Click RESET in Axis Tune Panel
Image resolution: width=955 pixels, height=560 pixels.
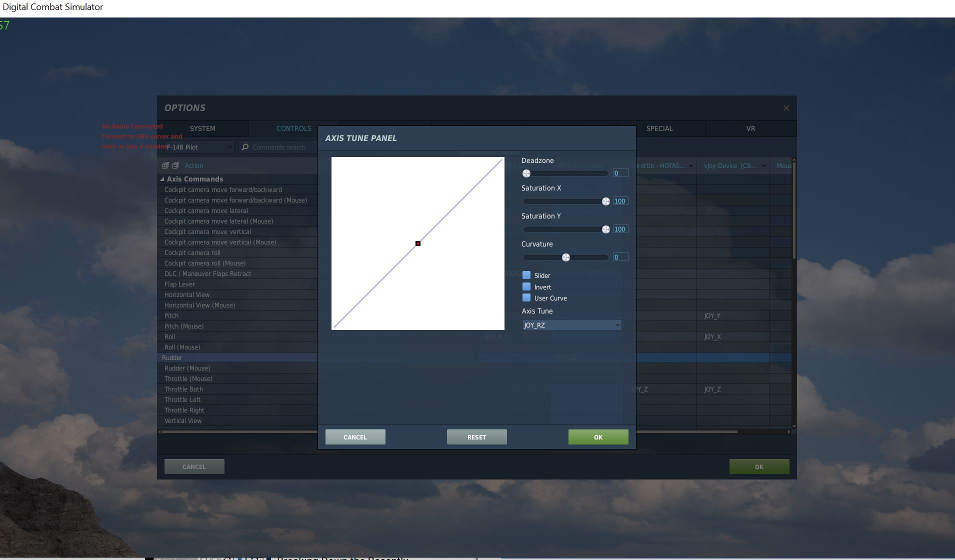click(476, 437)
